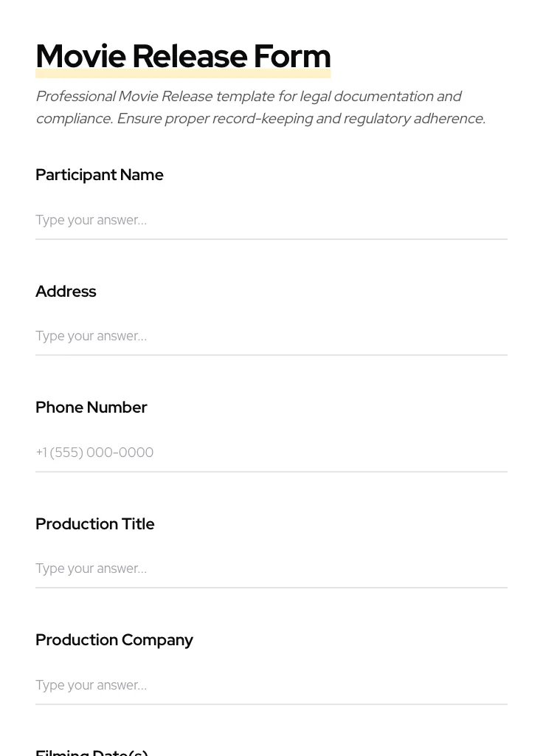
Task: Focus the Address answer field
Action: (x=271, y=336)
